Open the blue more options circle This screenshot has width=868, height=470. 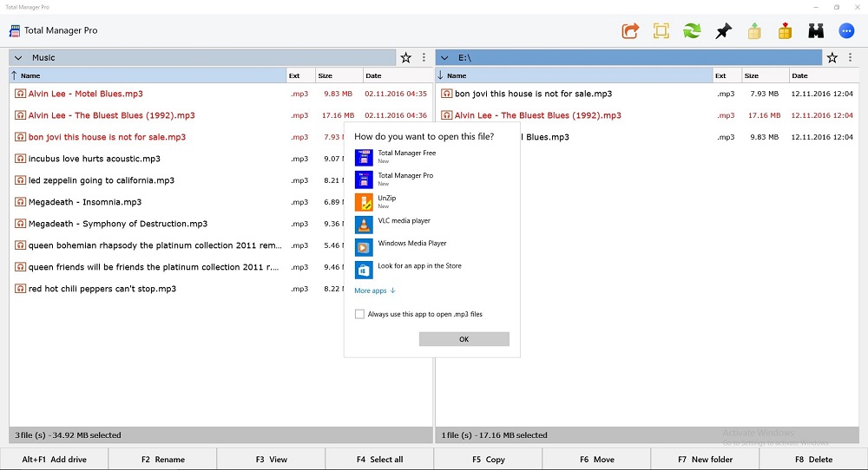click(846, 31)
